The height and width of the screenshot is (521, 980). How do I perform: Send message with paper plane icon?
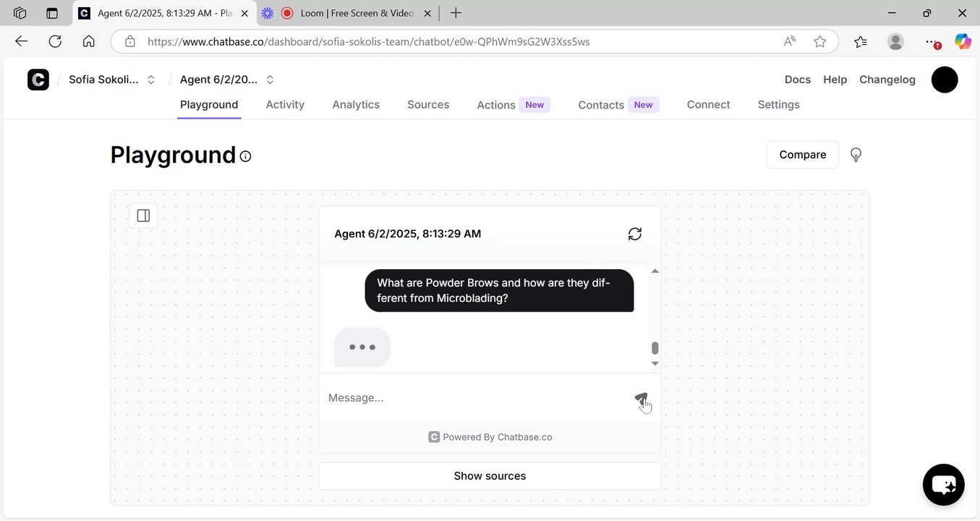[641, 398]
